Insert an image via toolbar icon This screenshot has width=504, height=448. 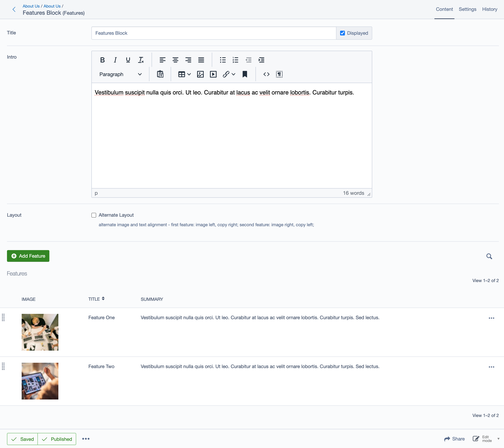click(200, 74)
